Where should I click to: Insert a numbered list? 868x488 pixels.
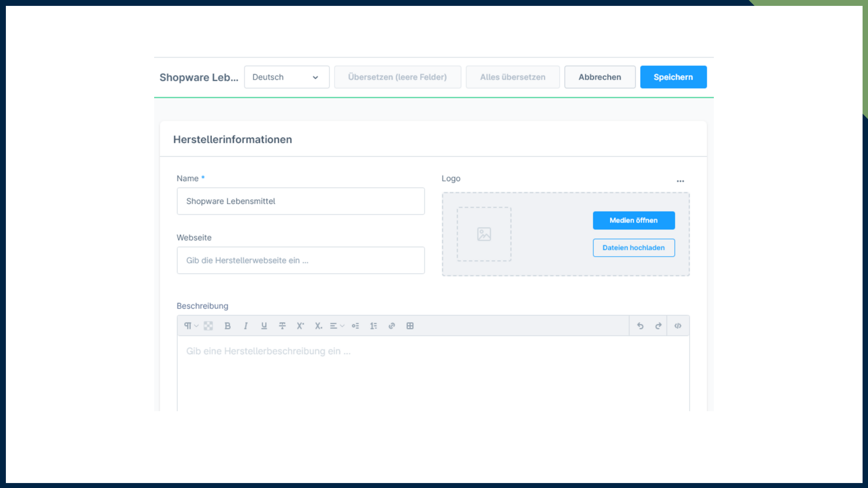pos(373,326)
